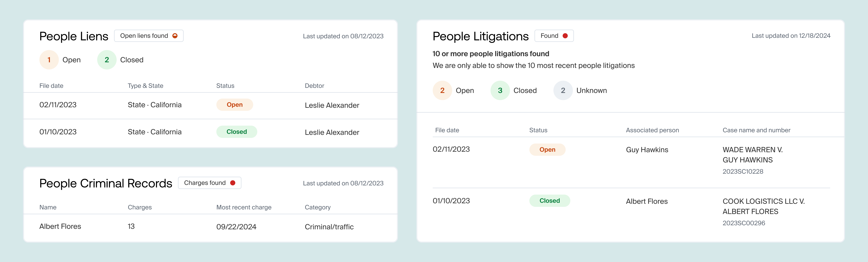Viewport: 868px width, 262px height.
Task: Click associated person Albert Flores in litigations
Action: click(647, 201)
